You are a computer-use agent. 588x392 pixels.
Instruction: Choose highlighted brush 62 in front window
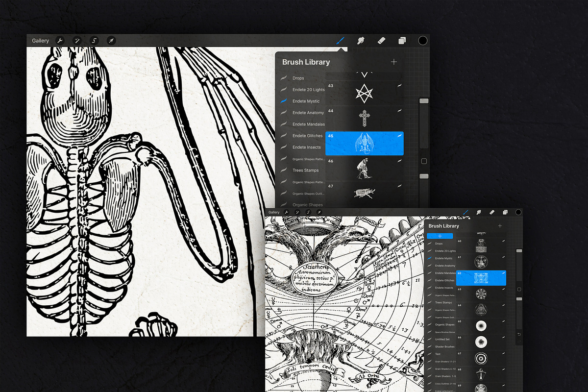pos(481,278)
